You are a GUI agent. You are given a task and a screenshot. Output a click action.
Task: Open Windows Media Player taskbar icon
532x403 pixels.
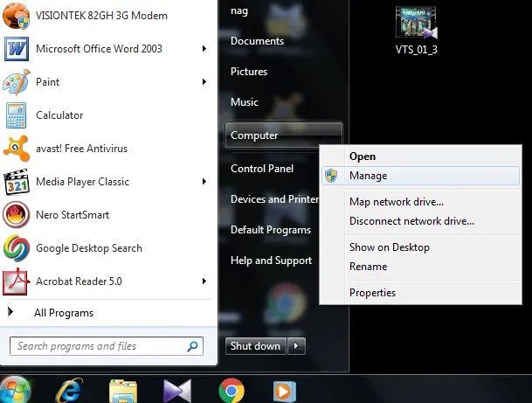285,392
